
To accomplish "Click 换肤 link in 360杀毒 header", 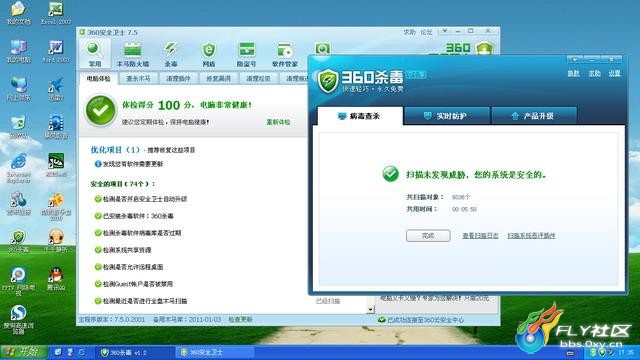I will [573, 73].
